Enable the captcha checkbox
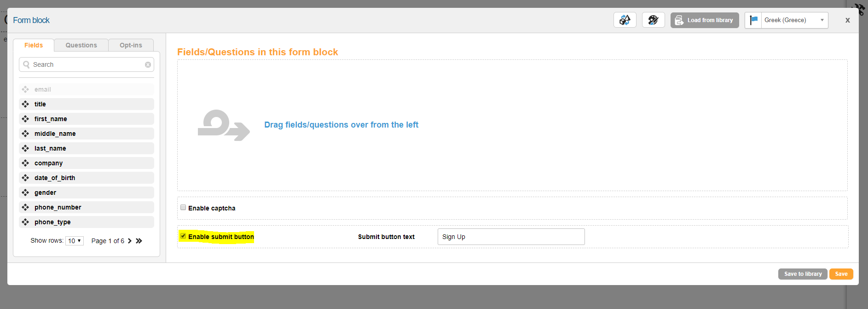 [183, 208]
